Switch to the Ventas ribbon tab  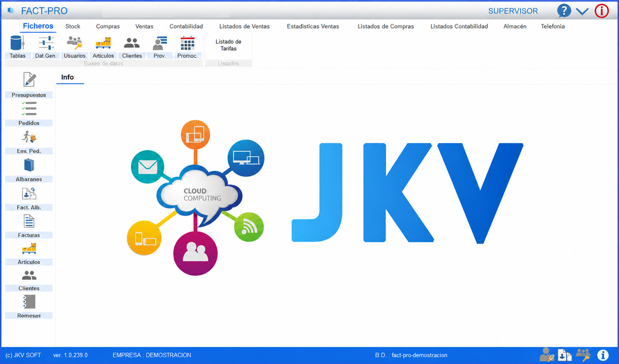(144, 26)
